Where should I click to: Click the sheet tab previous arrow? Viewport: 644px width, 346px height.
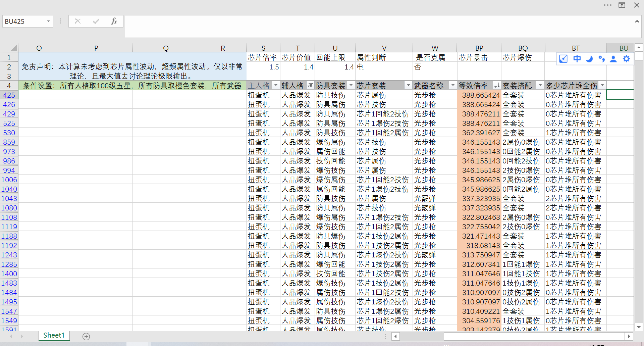tap(11, 336)
